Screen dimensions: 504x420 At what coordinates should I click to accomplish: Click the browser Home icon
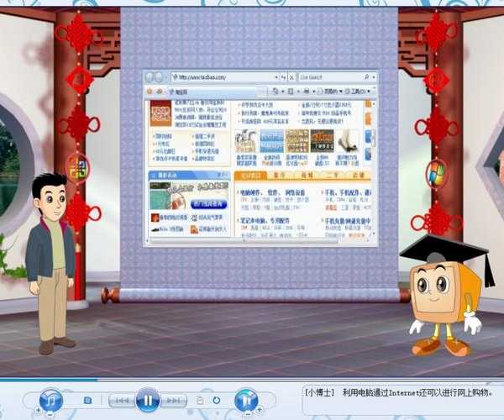point(276,92)
